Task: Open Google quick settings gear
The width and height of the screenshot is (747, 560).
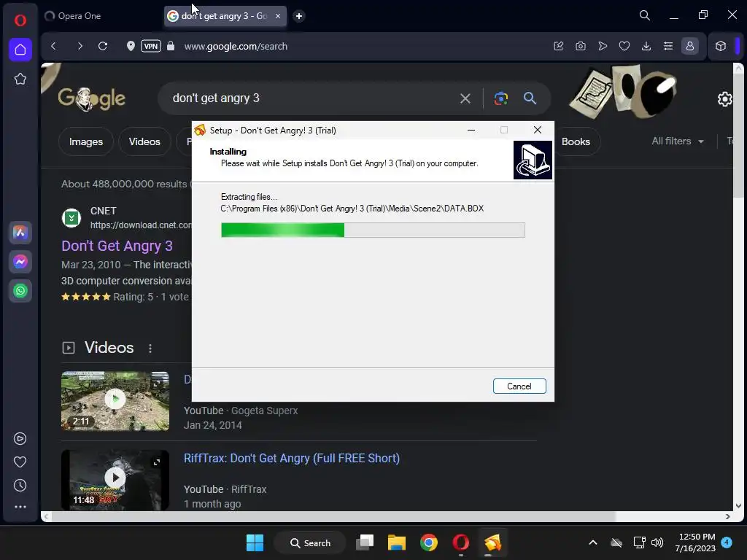Action: [x=724, y=99]
